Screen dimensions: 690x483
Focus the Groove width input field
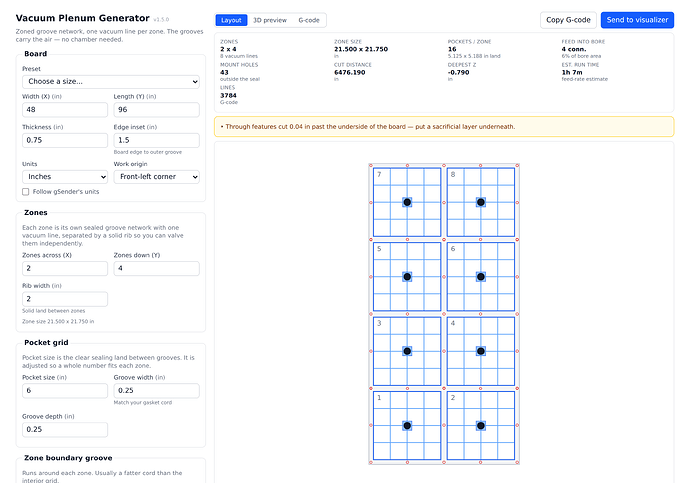[157, 391]
